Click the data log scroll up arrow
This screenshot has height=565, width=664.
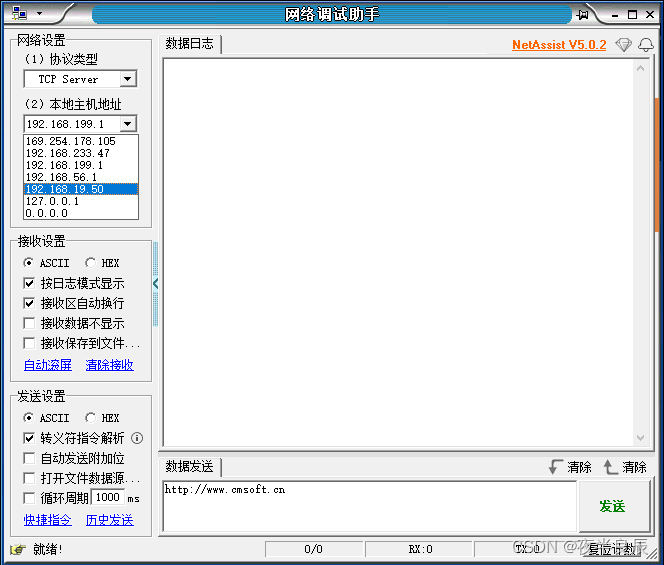pyautogui.click(x=640, y=68)
